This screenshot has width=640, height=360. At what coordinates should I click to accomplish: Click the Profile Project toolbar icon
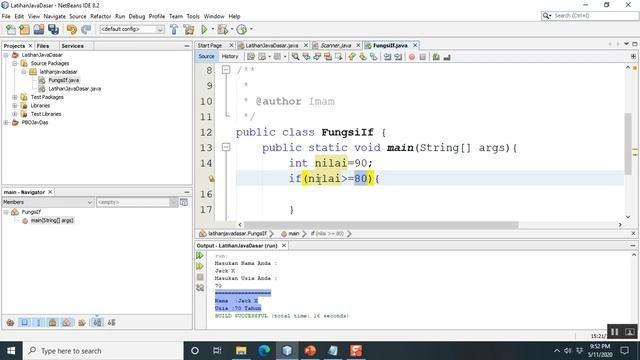pyautogui.click(x=242, y=29)
